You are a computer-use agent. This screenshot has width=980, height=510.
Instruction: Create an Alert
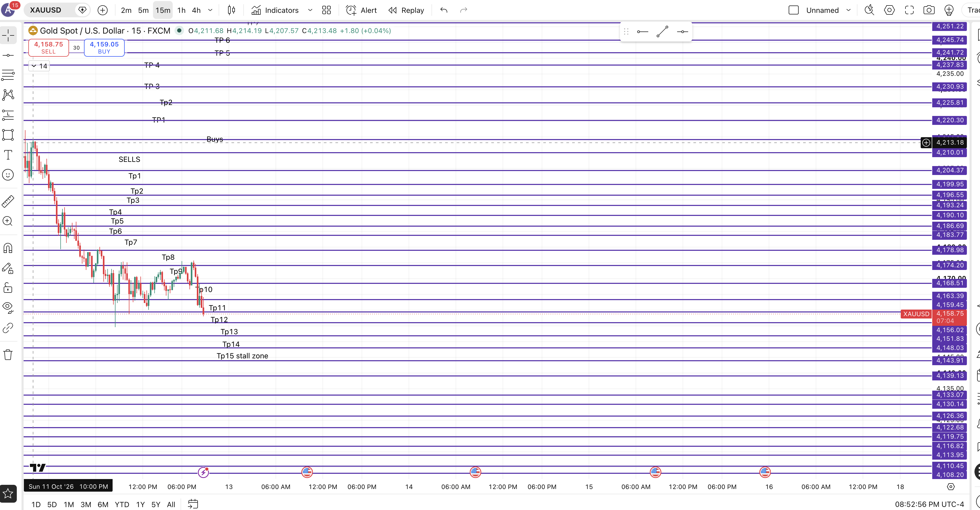click(x=361, y=10)
